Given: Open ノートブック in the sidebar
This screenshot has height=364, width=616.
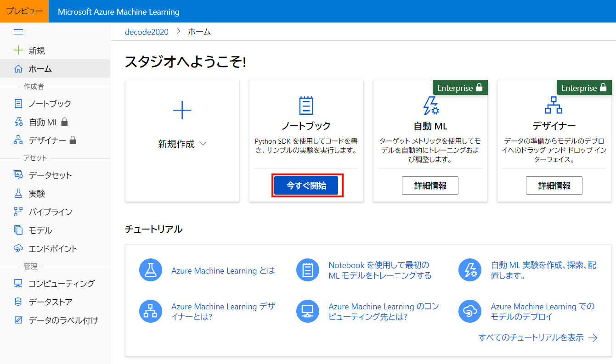Looking at the screenshot, I should tap(55, 104).
